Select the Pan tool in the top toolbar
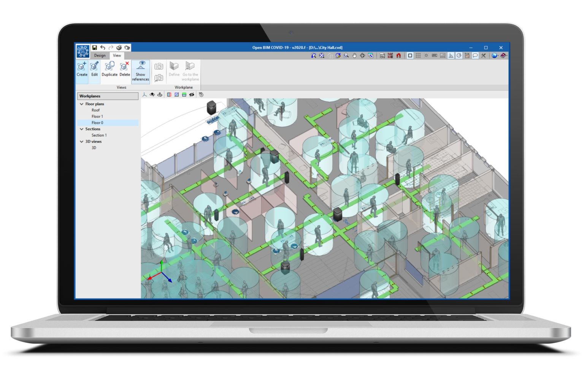This screenshot has height=392, width=584. (x=354, y=55)
